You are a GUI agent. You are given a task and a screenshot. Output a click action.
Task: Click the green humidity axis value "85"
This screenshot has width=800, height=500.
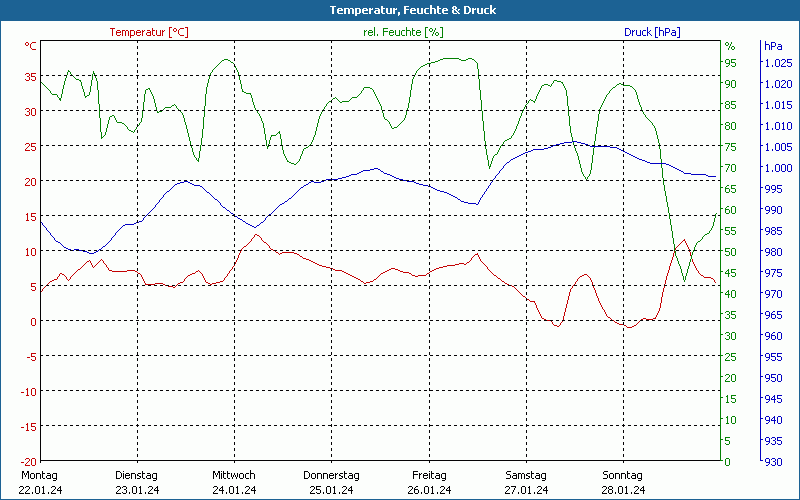(731, 105)
